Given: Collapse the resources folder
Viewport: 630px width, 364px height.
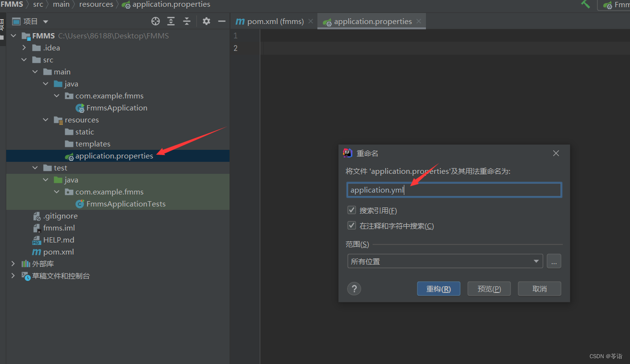Looking at the screenshot, I should [x=46, y=120].
